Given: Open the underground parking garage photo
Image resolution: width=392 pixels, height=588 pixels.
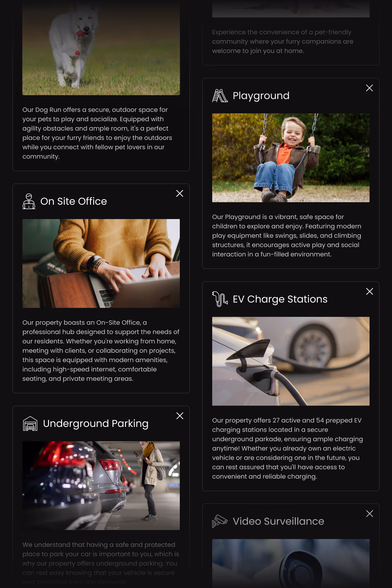Looking at the screenshot, I should click(x=101, y=485).
